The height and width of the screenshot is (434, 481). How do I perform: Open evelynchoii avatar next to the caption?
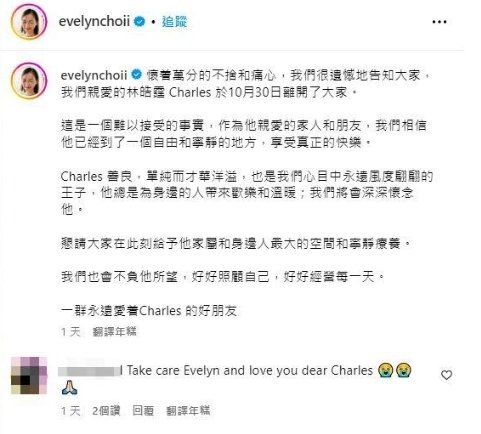tap(29, 81)
